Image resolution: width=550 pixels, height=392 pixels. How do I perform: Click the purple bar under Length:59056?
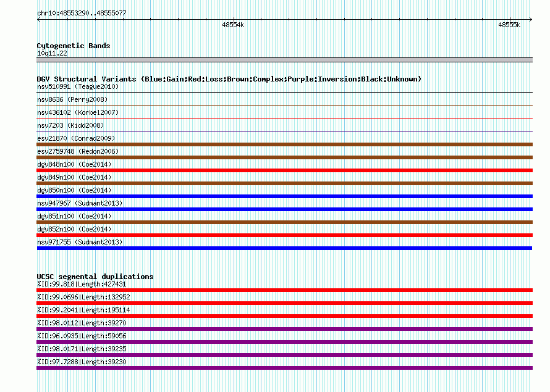tap(284, 342)
